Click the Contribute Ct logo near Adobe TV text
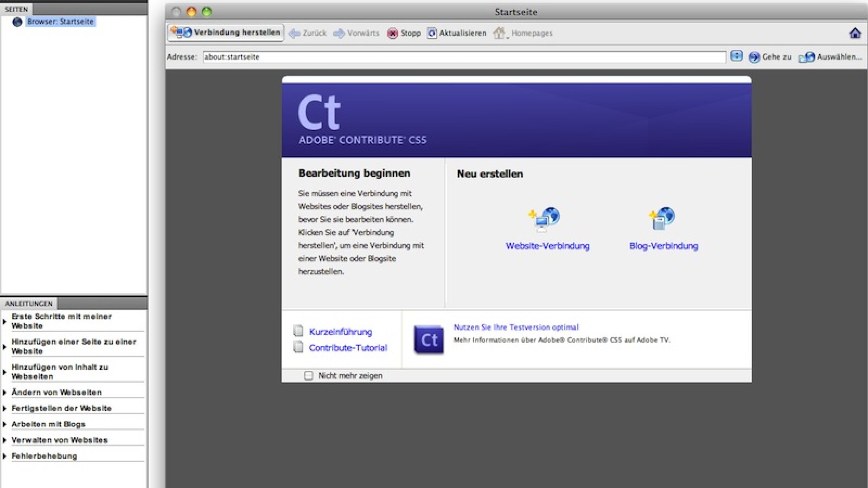This screenshot has height=488, width=868. [429, 339]
